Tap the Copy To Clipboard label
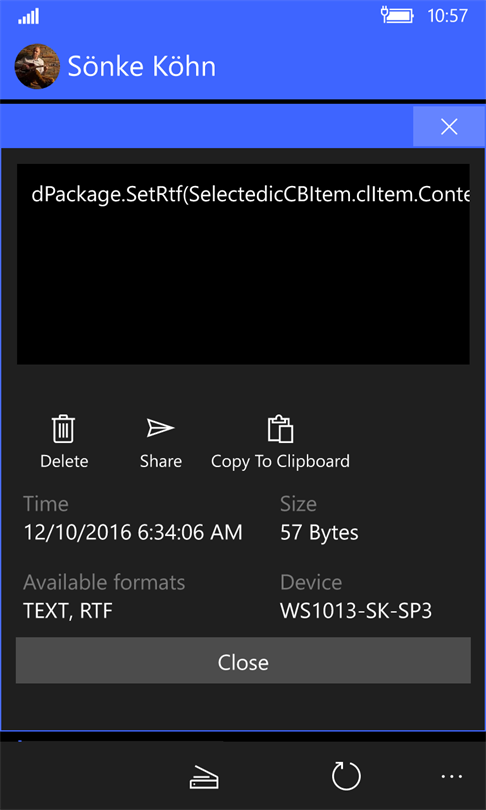This screenshot has width=486, height=810. [x=280, y=462]
